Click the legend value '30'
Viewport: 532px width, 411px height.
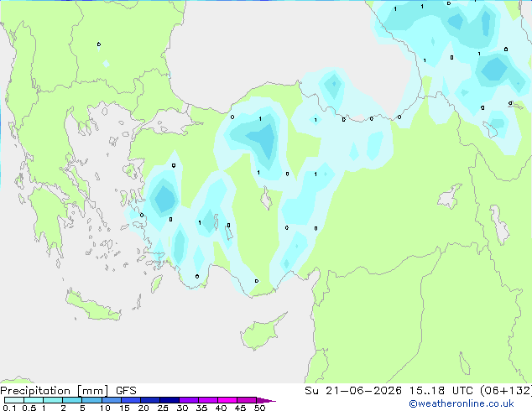pos(182,408)
